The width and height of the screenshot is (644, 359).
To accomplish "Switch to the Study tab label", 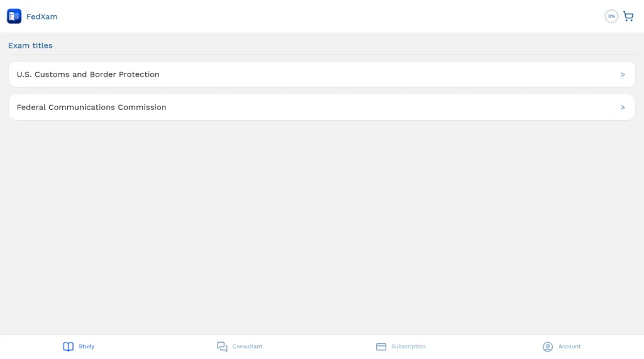I will click(x=86, y=346).
